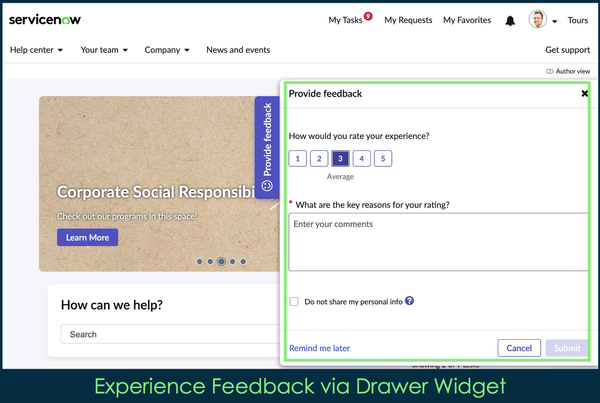Go to second carousel slide dot
Screen dimensions: 600x403
(210, 261)
